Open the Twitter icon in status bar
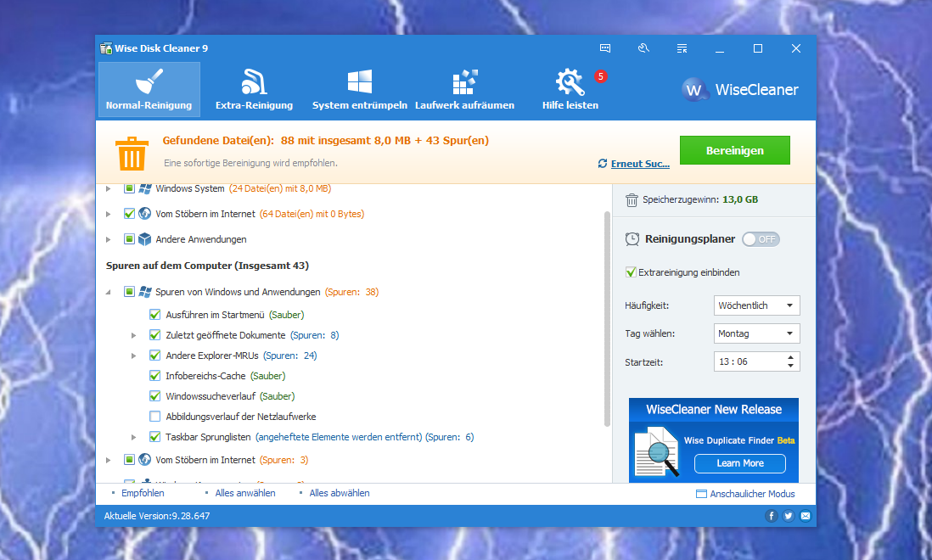Screen dimensions: 932x560 point(789,516)
